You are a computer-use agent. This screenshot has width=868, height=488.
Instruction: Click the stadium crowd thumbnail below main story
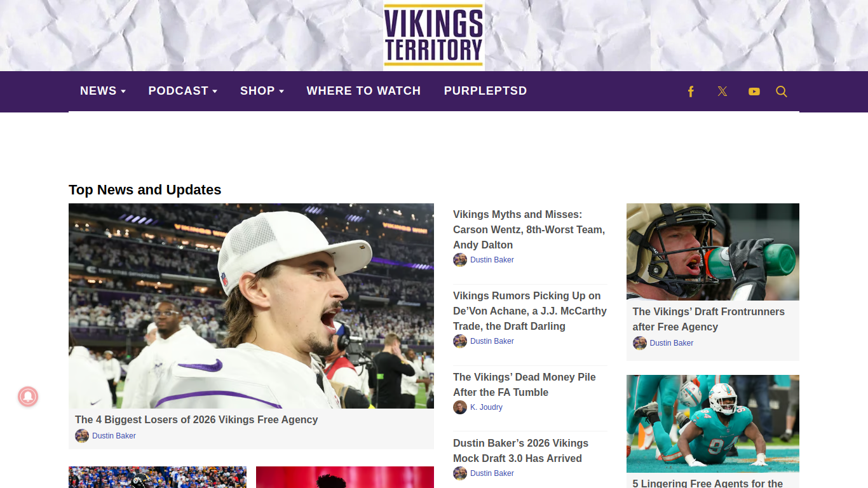click(158, 477)
